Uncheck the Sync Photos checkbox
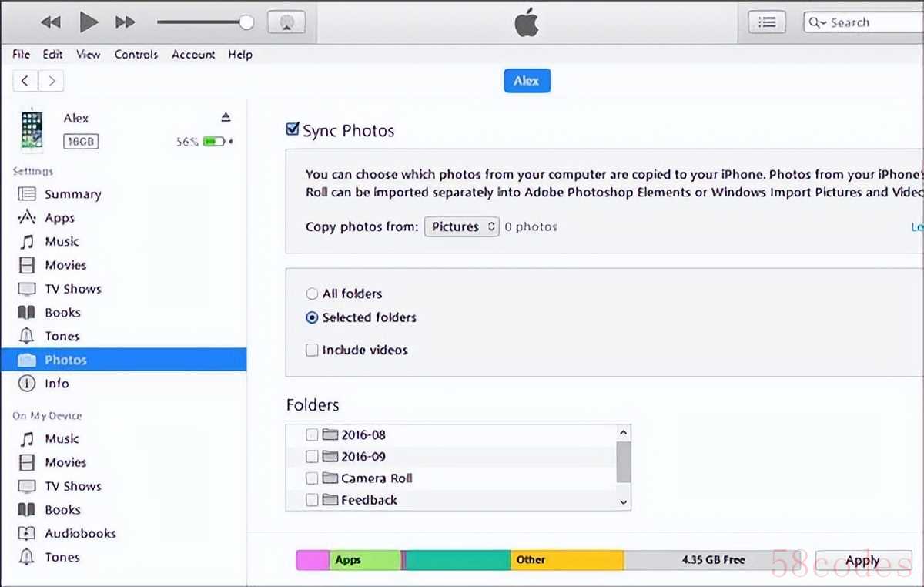Image resolution: width=924 pixels, height=587 pixels. click(x=293, y=129)
